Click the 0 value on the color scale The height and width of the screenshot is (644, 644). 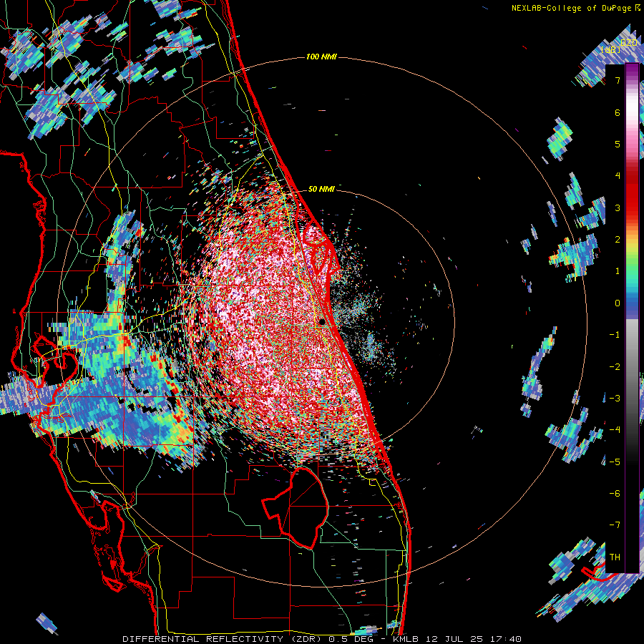tap(618, 303)
